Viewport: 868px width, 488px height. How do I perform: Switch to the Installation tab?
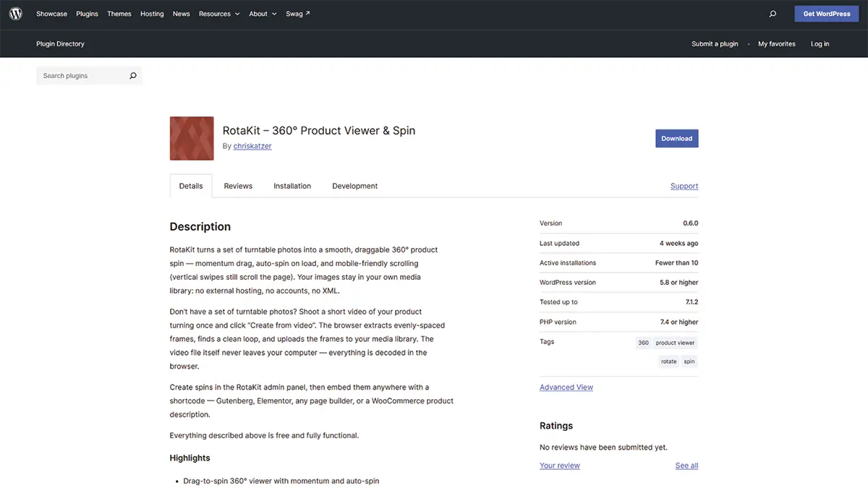click(292, 186)
